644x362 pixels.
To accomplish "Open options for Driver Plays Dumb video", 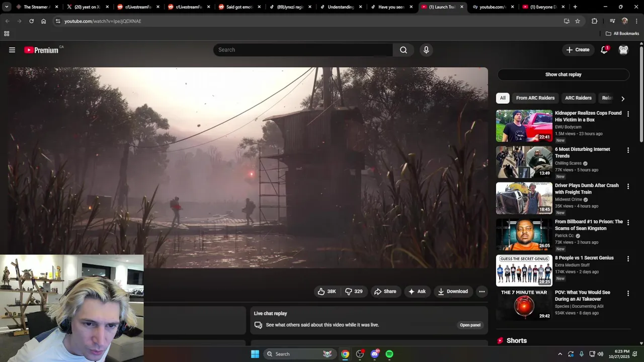I will point(628,187).
